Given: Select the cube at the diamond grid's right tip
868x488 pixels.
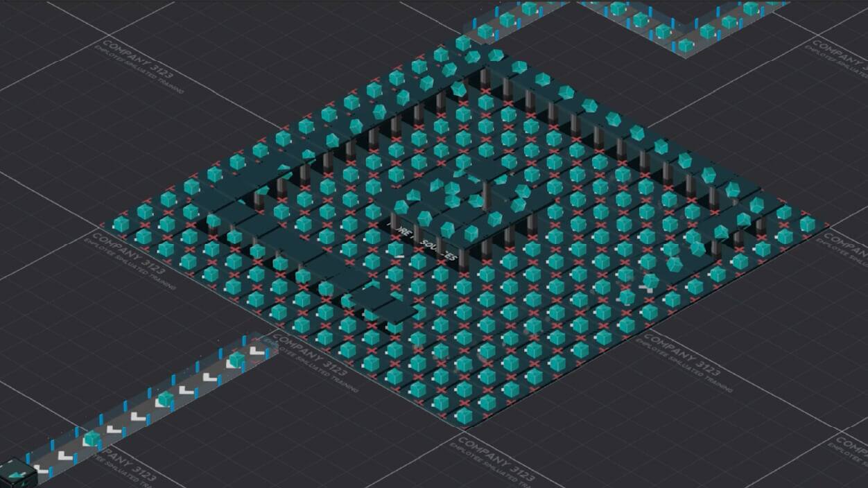Looking at the screenshot, I should point(808,224).
